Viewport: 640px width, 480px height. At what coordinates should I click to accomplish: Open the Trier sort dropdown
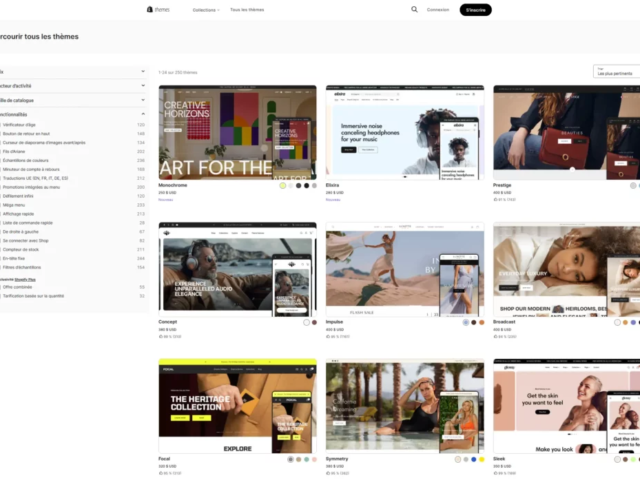[616, 71]
